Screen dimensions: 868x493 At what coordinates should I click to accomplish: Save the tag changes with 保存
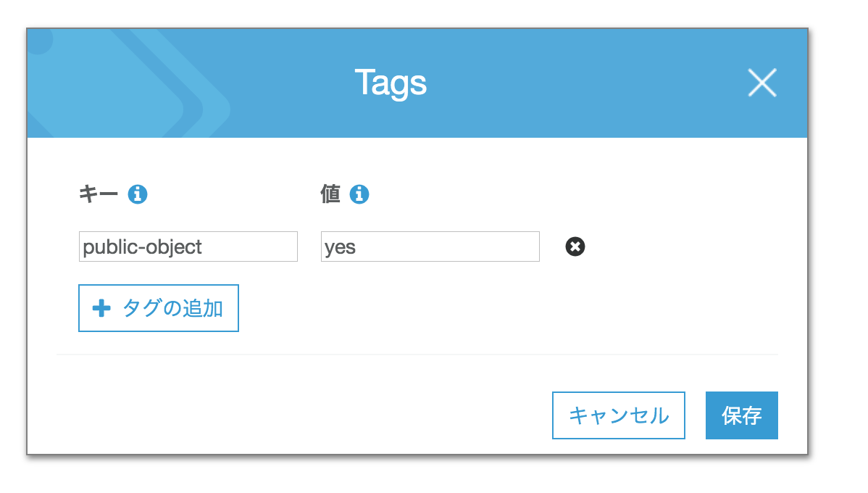[741, 415]
